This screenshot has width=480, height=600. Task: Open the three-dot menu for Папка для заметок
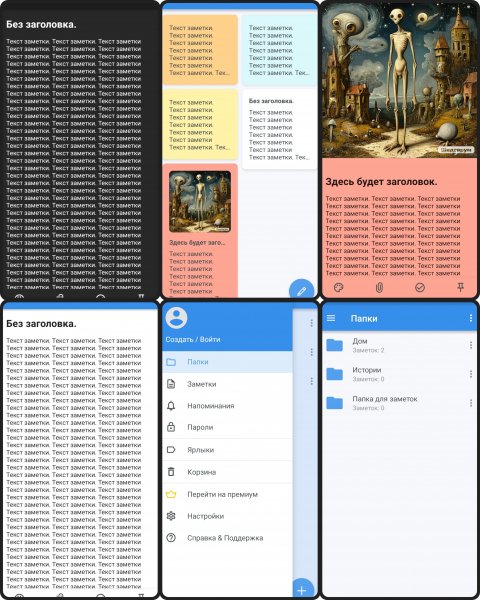pos(470,403)
